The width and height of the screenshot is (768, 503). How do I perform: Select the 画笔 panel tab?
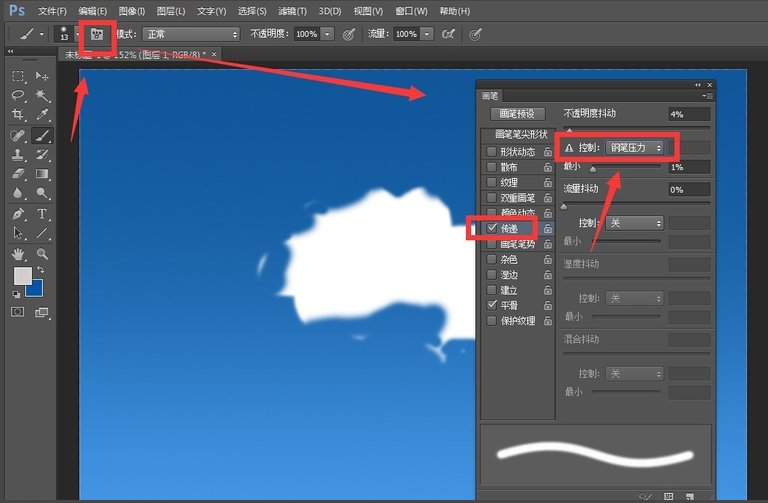(490, 96)
